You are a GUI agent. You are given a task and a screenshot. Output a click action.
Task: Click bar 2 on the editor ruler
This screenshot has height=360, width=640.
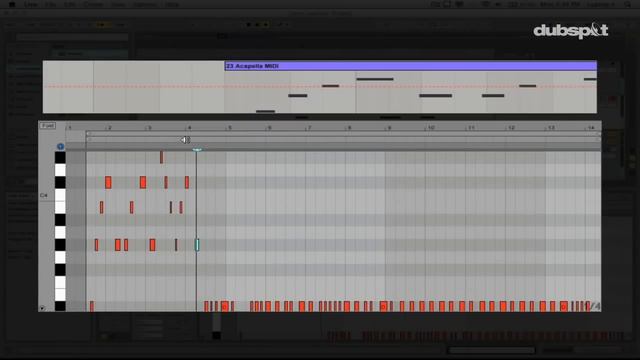point(109,128)
